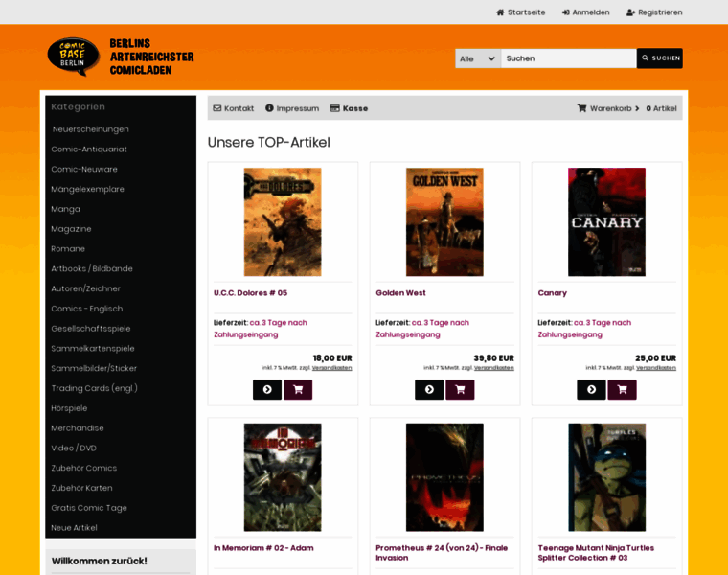Click Teenage Mutant Ninja Turtles cover thumbnail
728x575 pixels.
tap(606, 477)
